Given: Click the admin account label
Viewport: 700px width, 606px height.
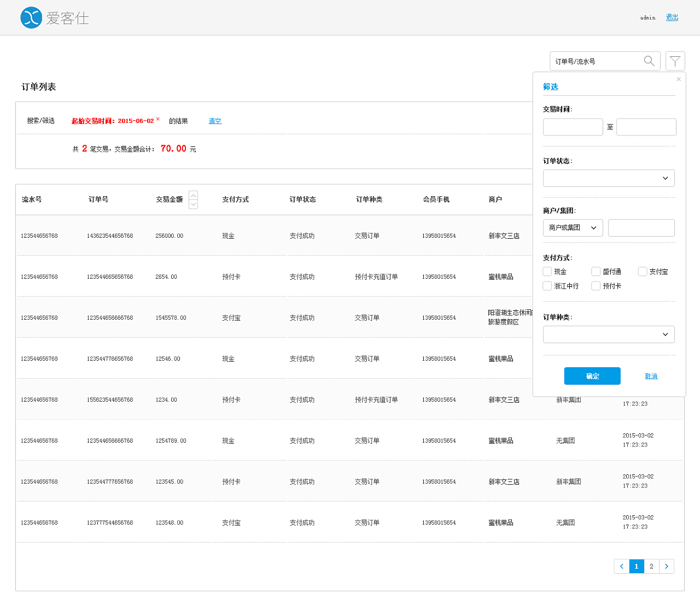Looking at the screenshot, I should click(647, 17).
